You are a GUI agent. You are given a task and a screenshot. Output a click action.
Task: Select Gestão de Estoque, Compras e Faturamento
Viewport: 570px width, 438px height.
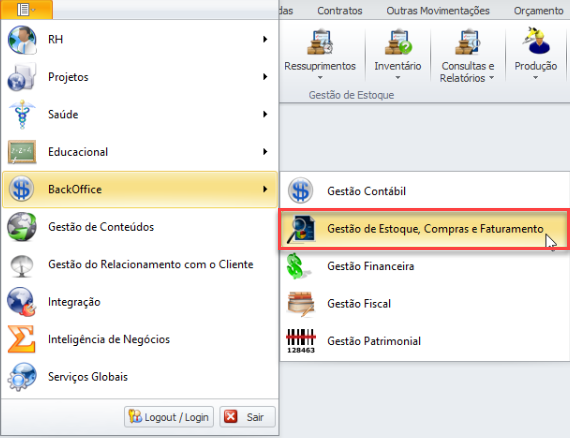[x=424, y=229]
